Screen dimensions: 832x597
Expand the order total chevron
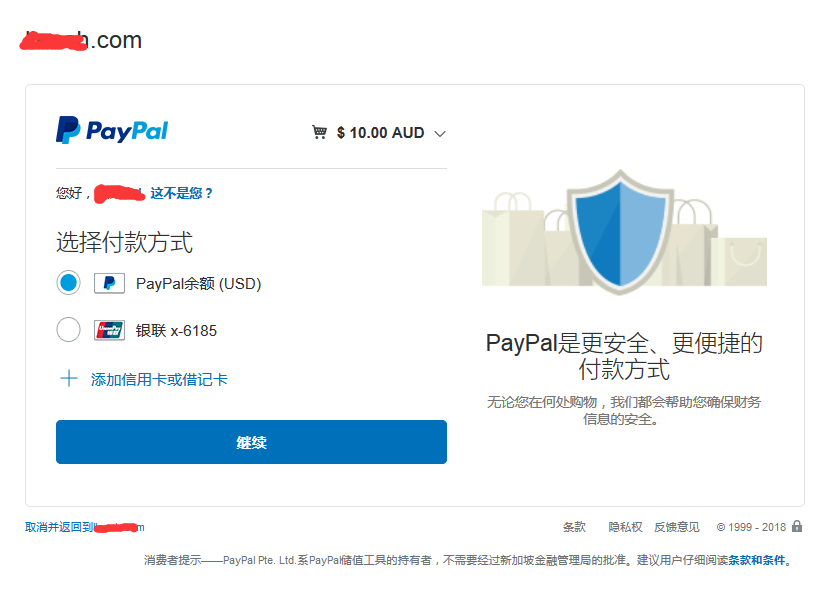pyautogui.click(x=440, y=133)
